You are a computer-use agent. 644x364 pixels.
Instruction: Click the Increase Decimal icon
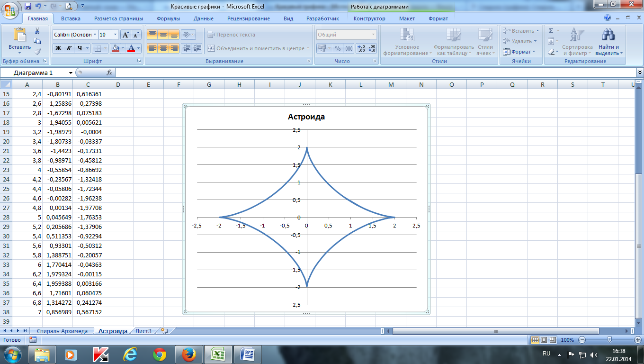click(x=361, y=48)
